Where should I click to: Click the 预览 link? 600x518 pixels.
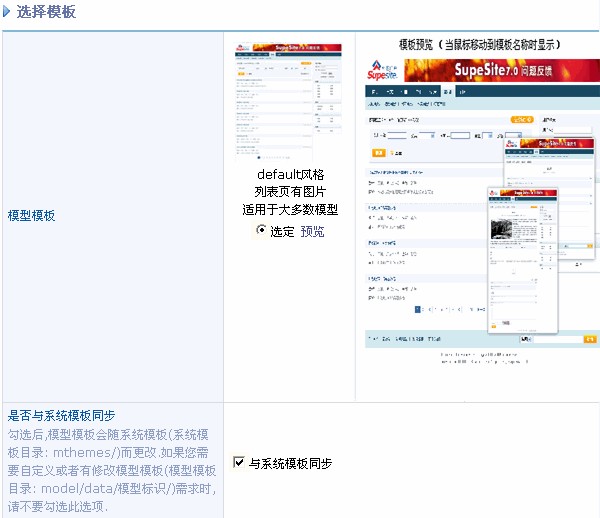point(312,231)
